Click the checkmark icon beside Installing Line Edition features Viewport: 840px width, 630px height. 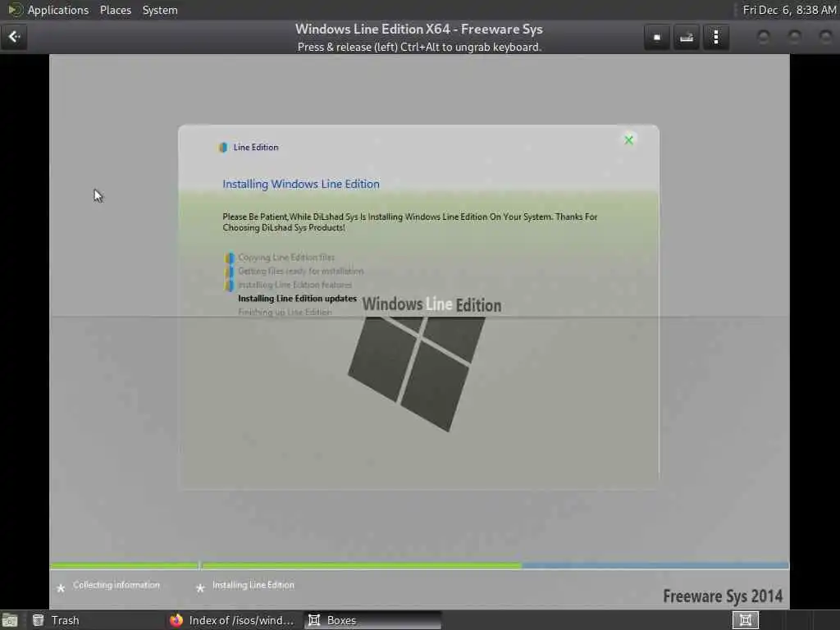coord(230,285)
